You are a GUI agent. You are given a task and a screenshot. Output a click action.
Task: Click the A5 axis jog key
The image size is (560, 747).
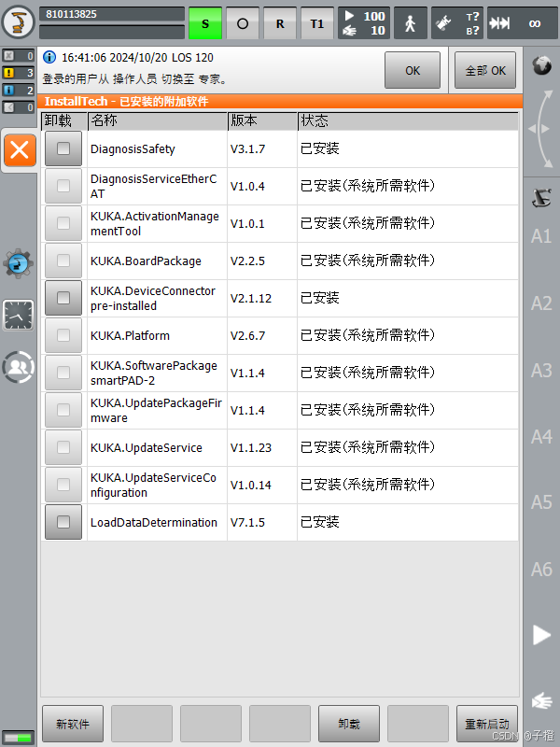(x=541, y=502)
